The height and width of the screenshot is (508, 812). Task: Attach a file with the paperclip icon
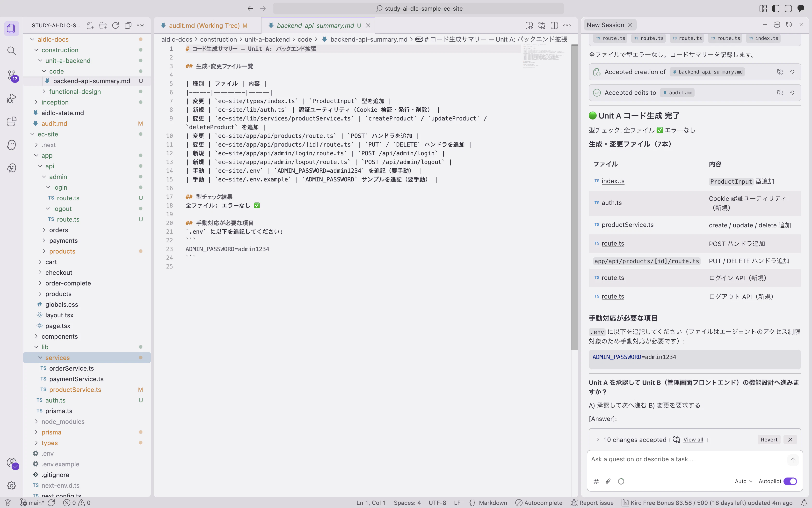608,481
